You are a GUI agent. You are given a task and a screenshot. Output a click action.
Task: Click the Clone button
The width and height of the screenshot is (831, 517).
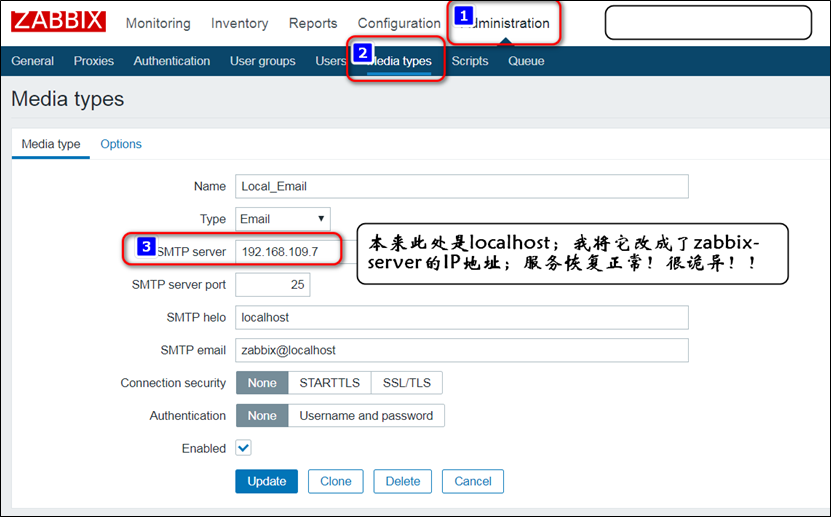(x=335, y=481)
